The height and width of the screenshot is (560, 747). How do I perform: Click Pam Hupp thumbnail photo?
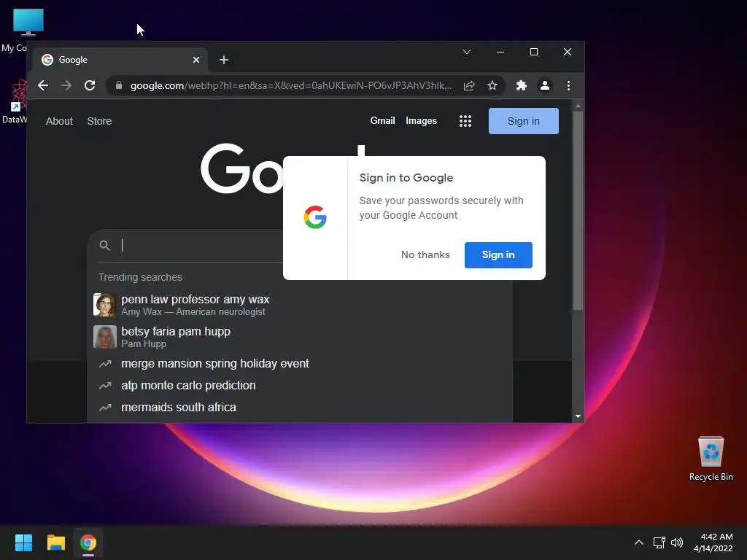click(x=105, y=337)
